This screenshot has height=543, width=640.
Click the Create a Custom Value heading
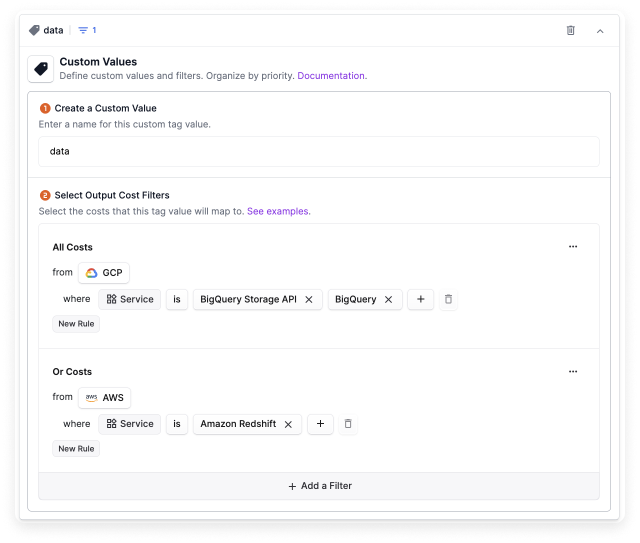(105, 108)
